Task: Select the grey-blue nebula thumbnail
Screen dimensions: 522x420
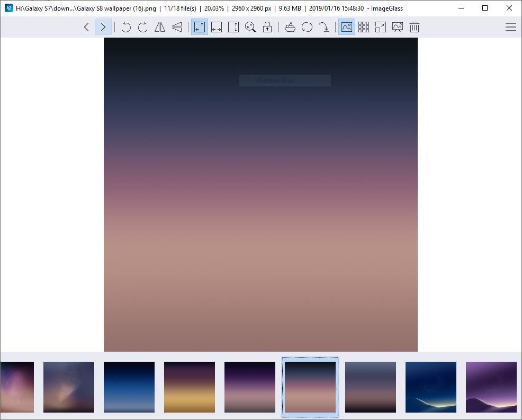Action: pos(69,387)
